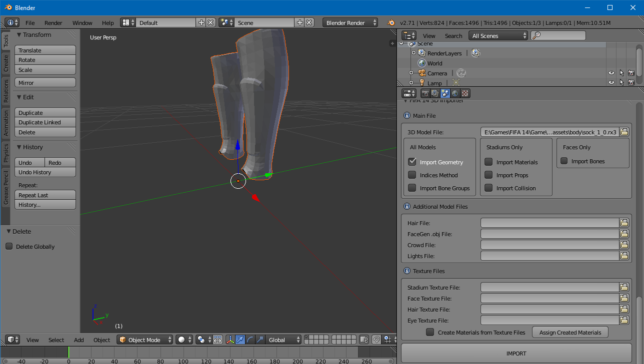Image resolution: width=644 pixels, height=364 pixels.
Task: Browse for the Eye Texture File
Action: pyautogui.click(x=624, y=320)
